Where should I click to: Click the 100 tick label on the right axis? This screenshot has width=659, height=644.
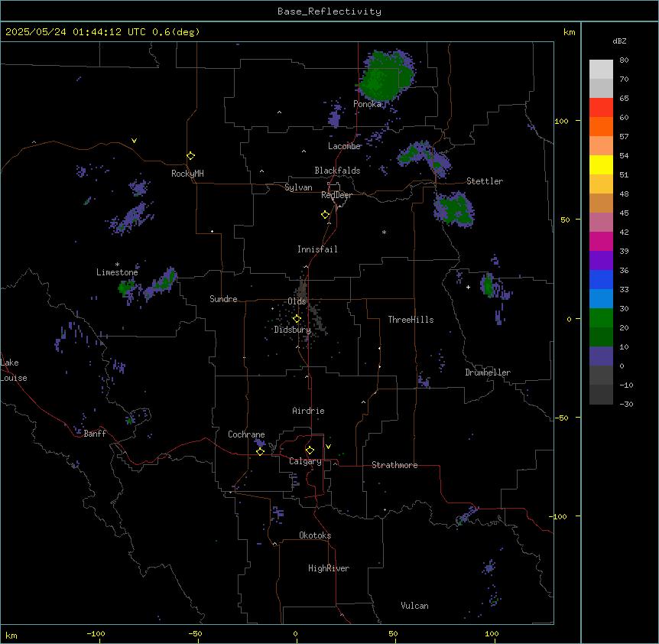pyautogui.click(x=561, y=121)
